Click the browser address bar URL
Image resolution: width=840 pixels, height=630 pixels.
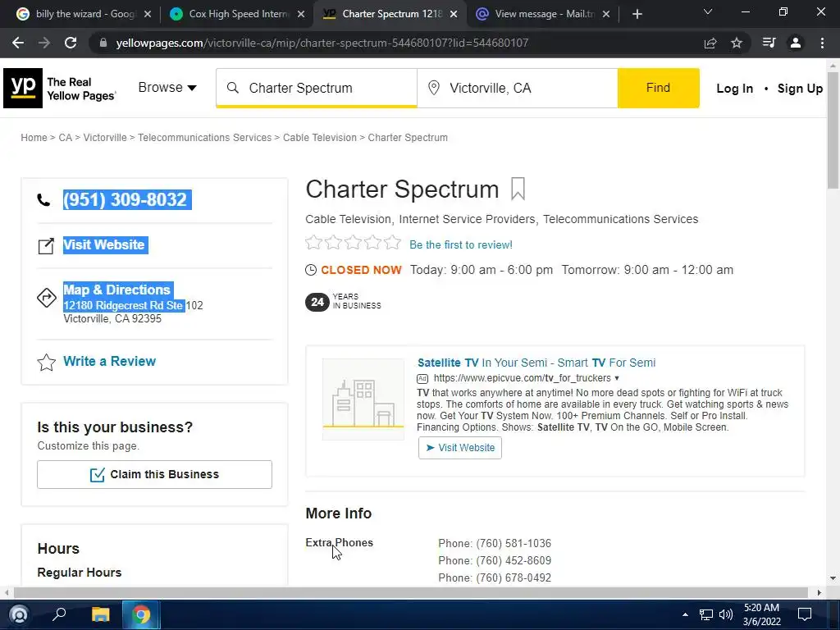pyautogui.click(x=322, y=43)
